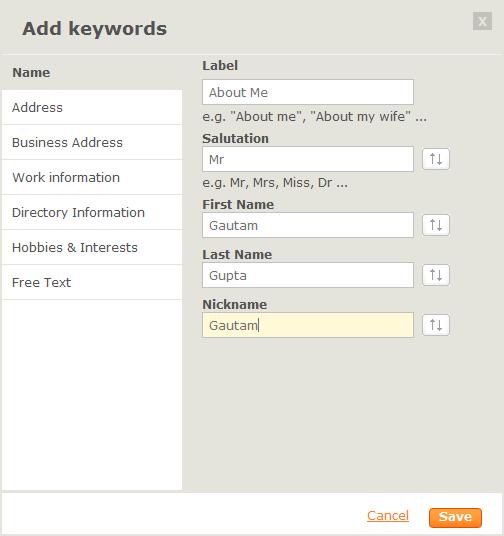Viewport: 504px width, 536px height.
Task: Click the reorder arrows icon beside First Name
Action: [x=436, y=225]
